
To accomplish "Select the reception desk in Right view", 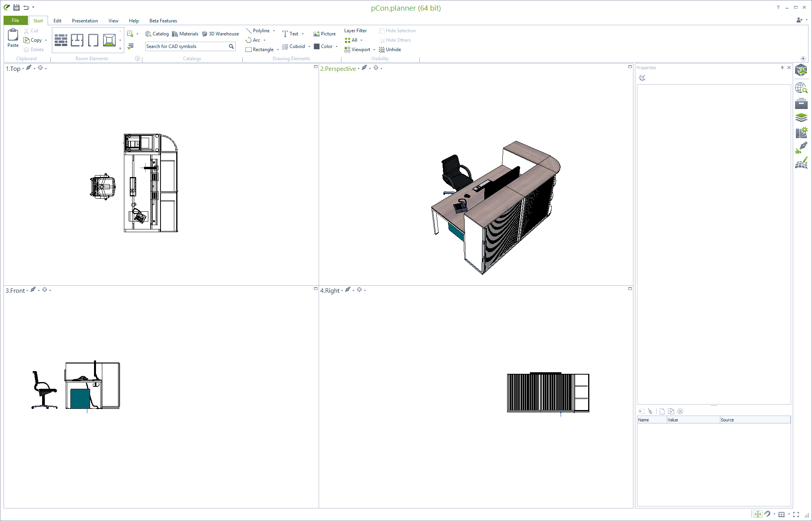I will pyautogui.click(x=548, y=393).
